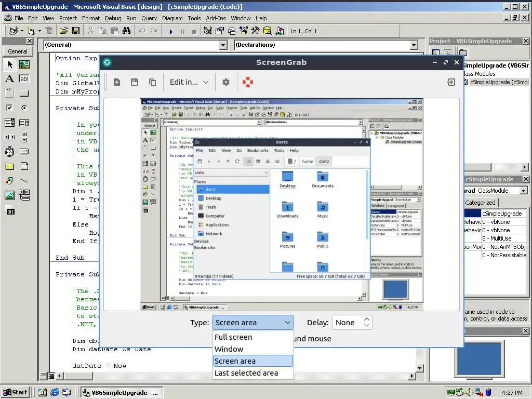Image resolution: width=532 pixels, height=399 pixels.
Task: Open the Add-Ins menu
Action: pyautogui.click(x=216, y=18)
